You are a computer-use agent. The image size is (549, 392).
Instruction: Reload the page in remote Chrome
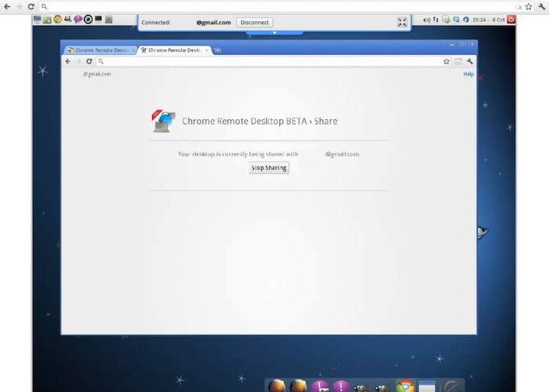[x=89, y=61]
